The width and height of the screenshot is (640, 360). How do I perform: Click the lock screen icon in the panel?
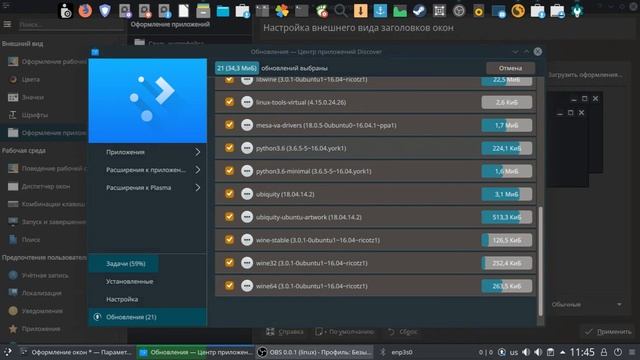[x=604, y=352]
